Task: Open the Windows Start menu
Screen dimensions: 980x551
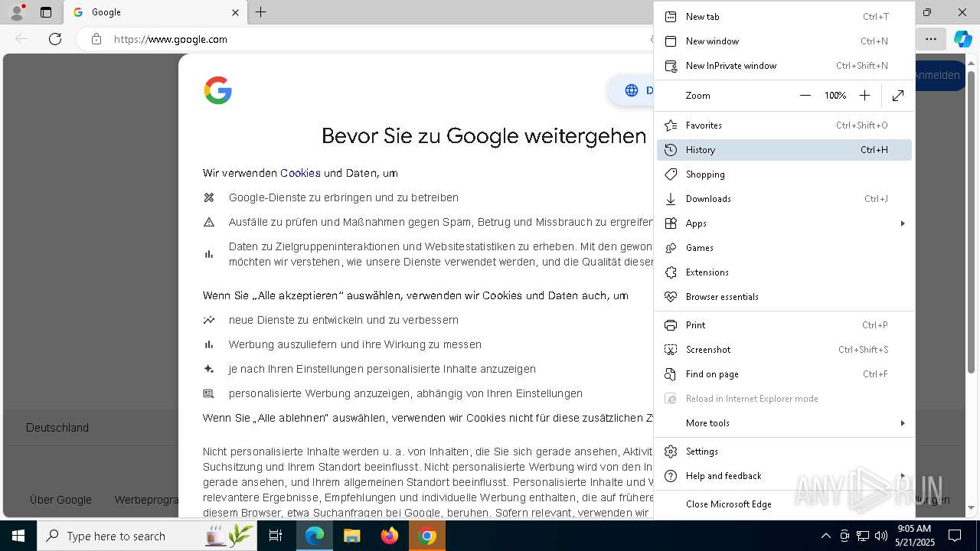Action: pyautogui.click(x=18, y=536)
